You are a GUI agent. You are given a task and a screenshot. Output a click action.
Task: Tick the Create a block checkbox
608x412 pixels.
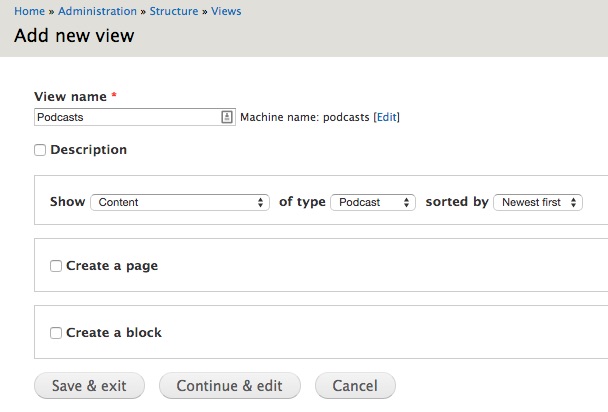coord(56,333)
